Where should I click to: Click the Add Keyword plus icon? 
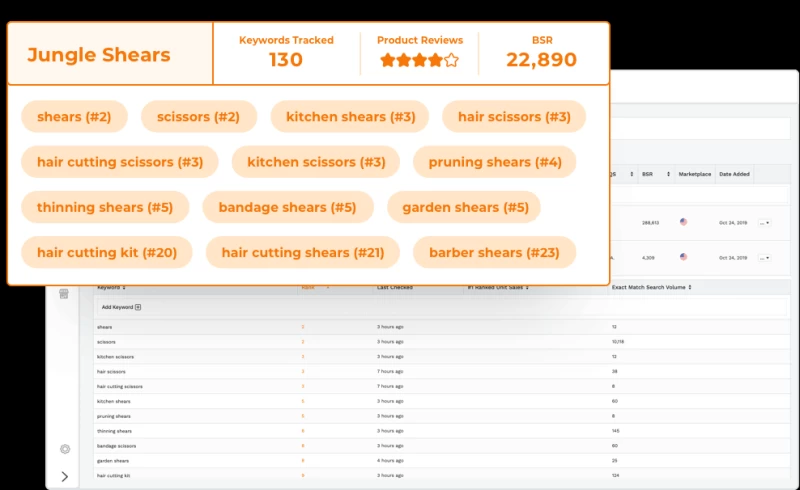pyautogui.click(x=138, y=307)
